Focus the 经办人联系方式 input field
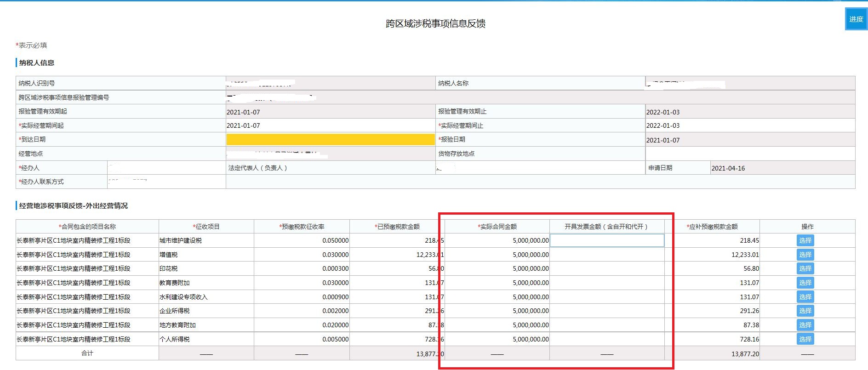868x370 pixels. point(166,182)
